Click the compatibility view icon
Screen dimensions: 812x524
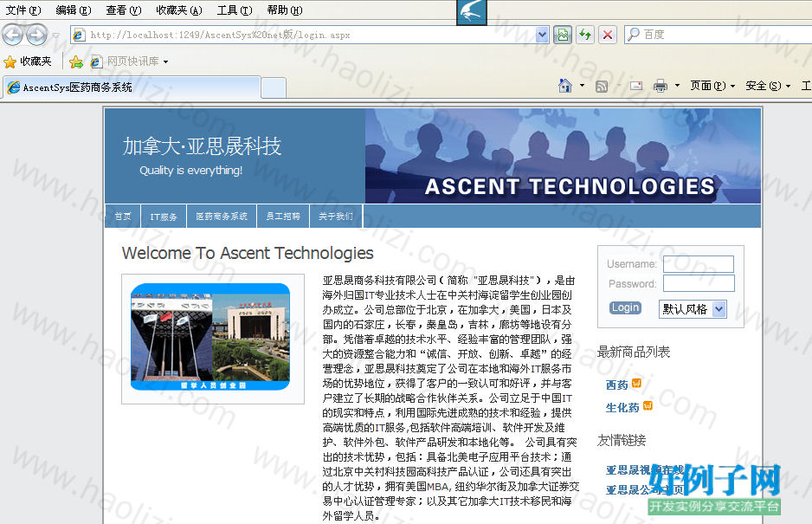click(x=563, y=35)
